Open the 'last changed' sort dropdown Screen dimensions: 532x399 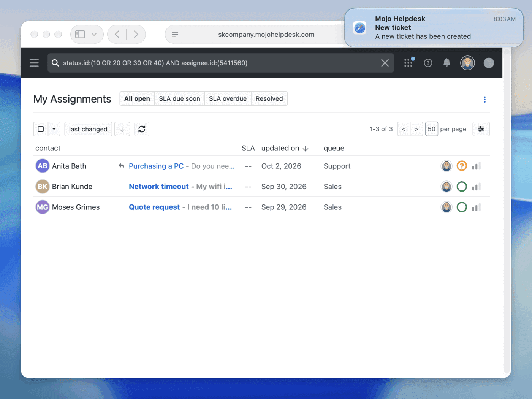point(88,129)
